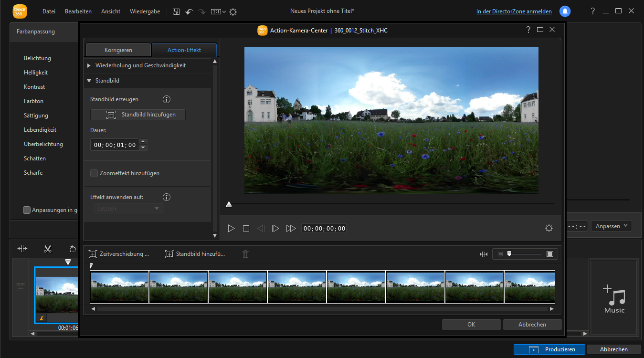Click frame strip playhead marker
The image size is (644, 358).
(91, 266)
